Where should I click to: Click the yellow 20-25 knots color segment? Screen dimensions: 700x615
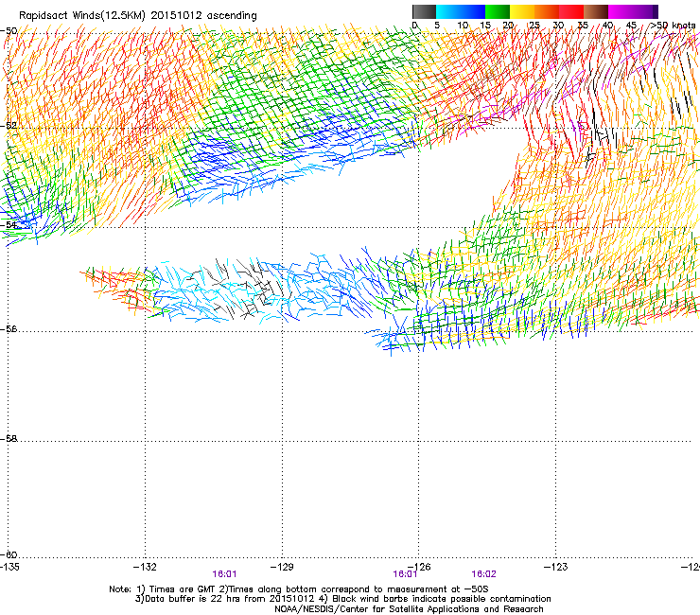522,11
